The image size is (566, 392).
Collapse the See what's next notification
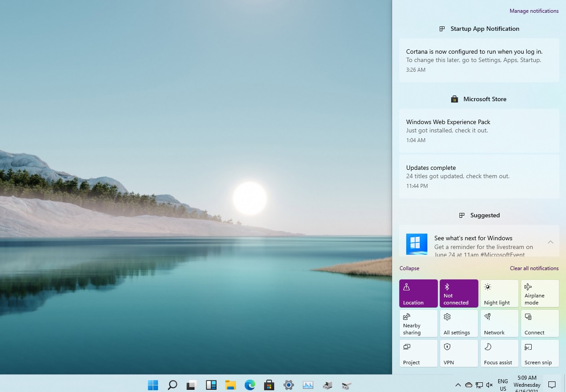[550, 242]
